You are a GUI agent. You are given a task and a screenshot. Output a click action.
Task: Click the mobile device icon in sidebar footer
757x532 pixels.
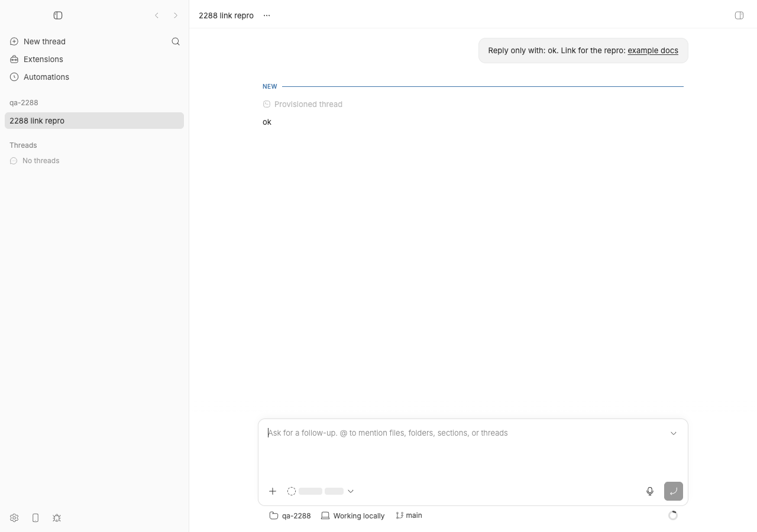[x=35, y=518]
